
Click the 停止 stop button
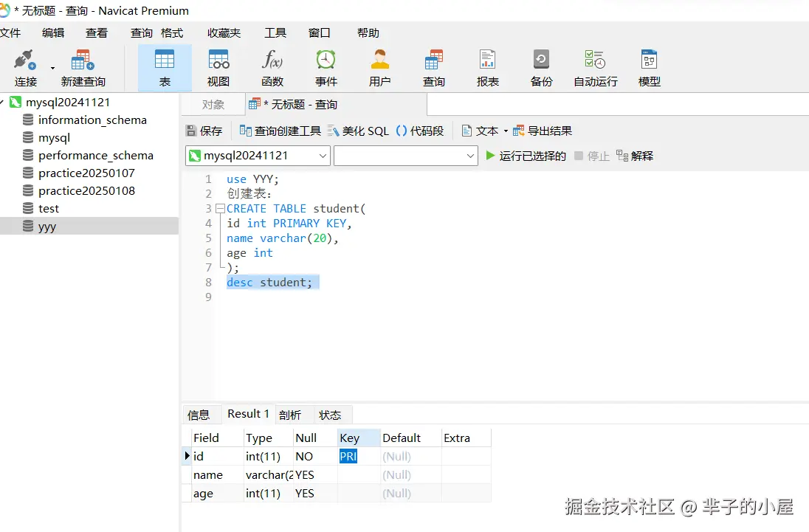coord(592,156)
